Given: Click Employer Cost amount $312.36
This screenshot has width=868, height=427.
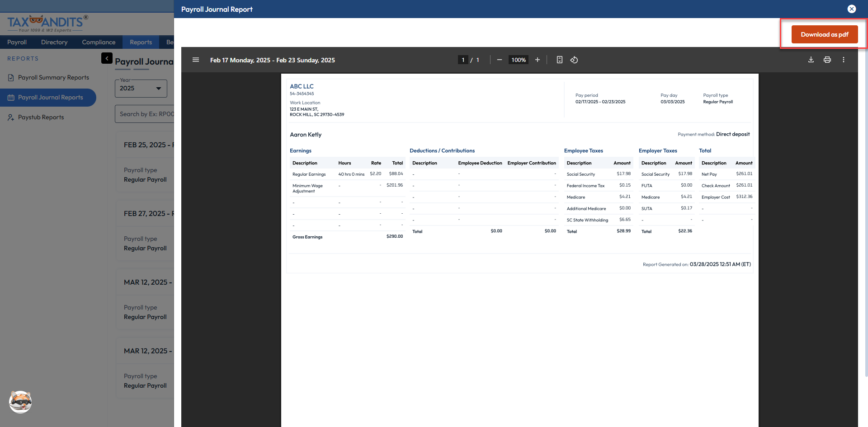Looking at the screenshot, I should [744, 197].
